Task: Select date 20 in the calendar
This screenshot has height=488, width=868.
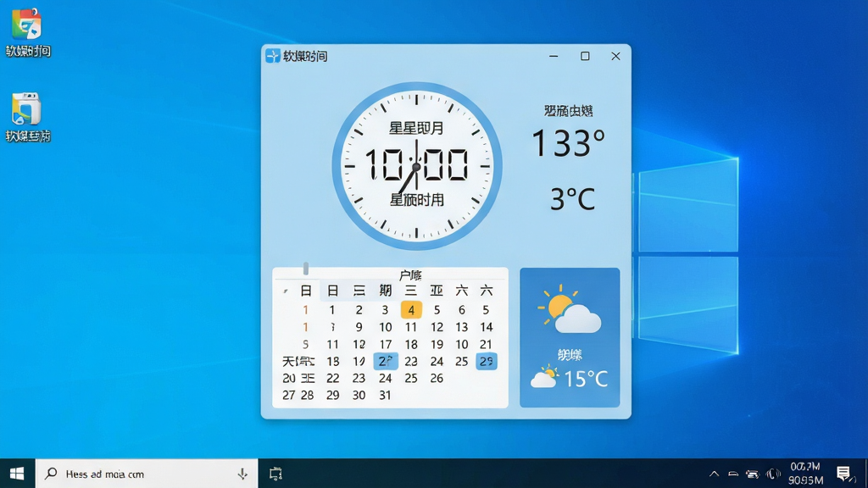Action: (x=289, y=379)
